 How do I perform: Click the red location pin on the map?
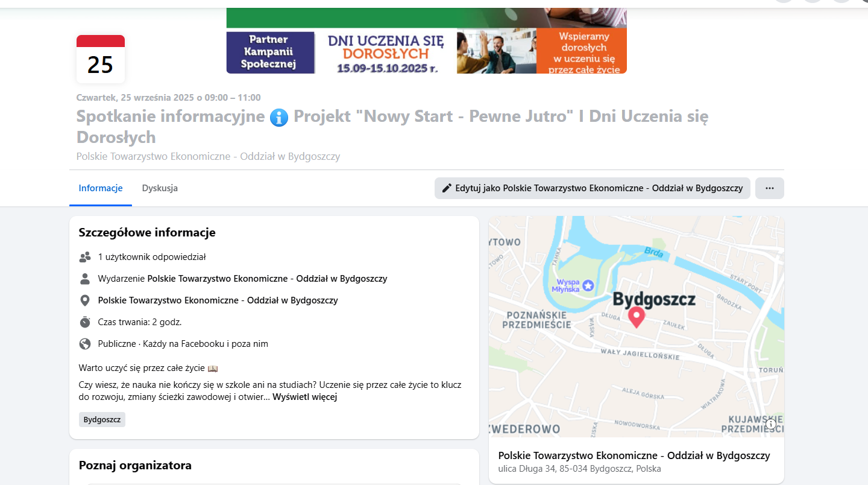636,317
